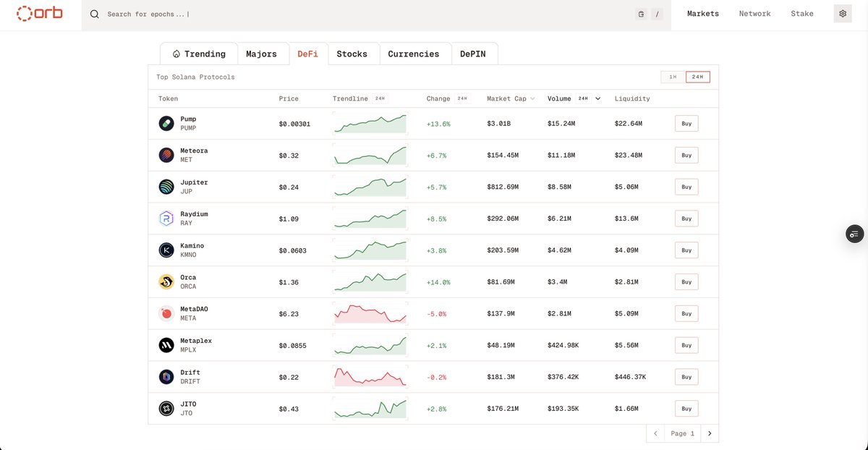Click the Drift red trendline chart

(370, 377)
